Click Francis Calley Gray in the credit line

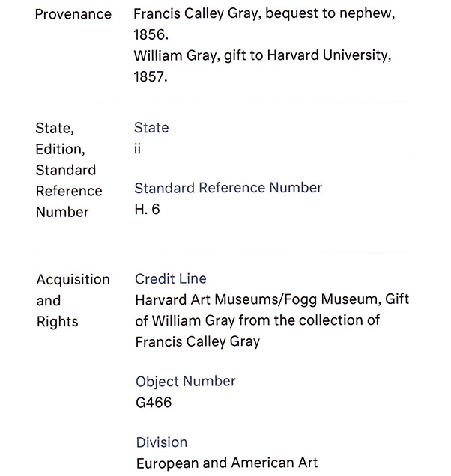(x=198, y=342)
